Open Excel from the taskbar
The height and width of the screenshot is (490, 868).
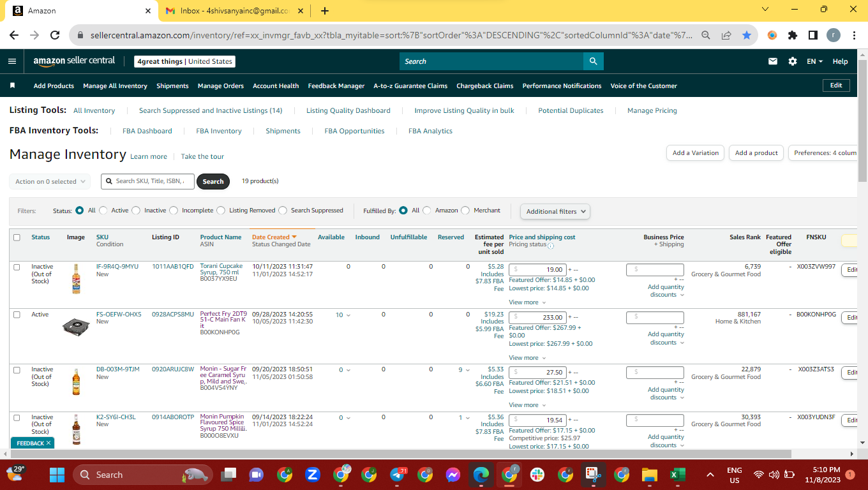677,475
